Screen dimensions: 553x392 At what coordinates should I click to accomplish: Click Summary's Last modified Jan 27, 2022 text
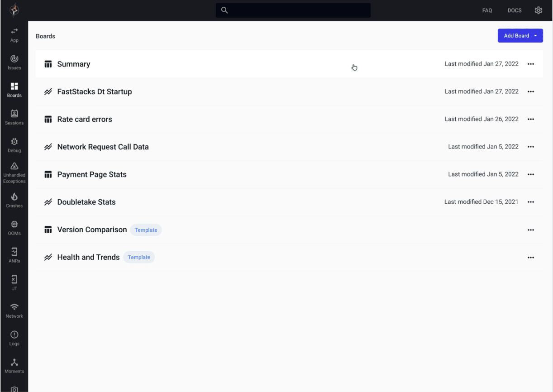[x=481, y=64]
